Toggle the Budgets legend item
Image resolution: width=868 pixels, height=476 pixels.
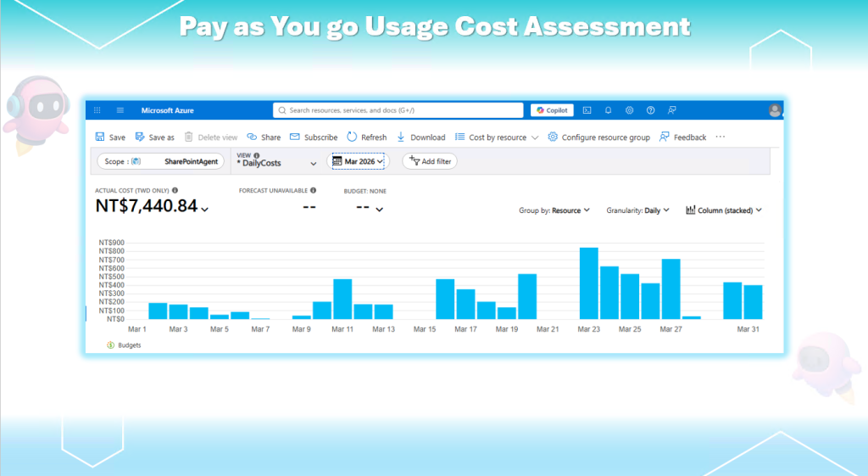[124, 345]
